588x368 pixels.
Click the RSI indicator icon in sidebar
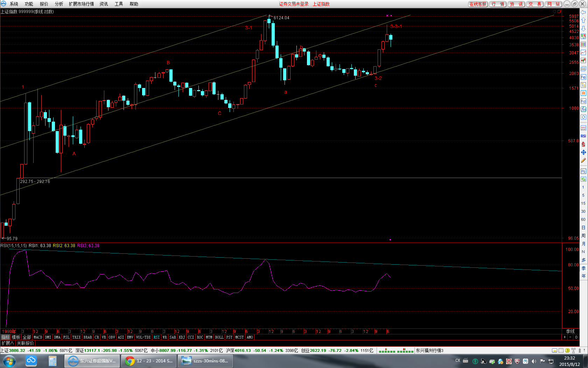pyautogui.click(x=583, y=136)
